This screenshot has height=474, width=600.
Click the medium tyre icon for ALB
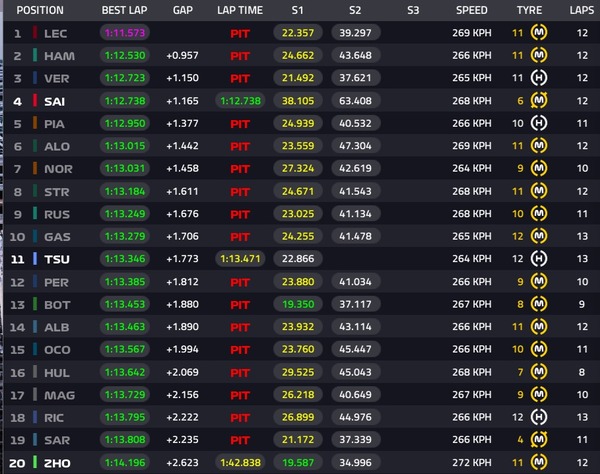pos(539,326)
